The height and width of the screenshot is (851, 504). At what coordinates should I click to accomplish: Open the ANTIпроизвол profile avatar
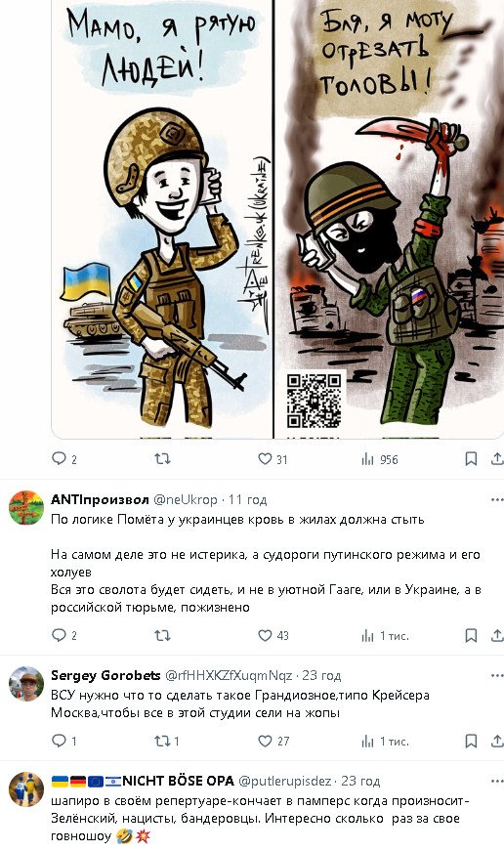tap(26, 508)
